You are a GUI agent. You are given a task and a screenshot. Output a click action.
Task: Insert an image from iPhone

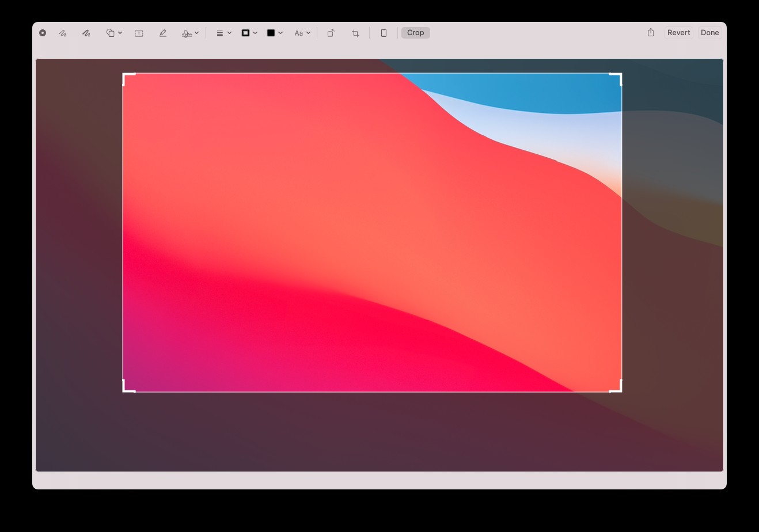(x=382, y=33)
